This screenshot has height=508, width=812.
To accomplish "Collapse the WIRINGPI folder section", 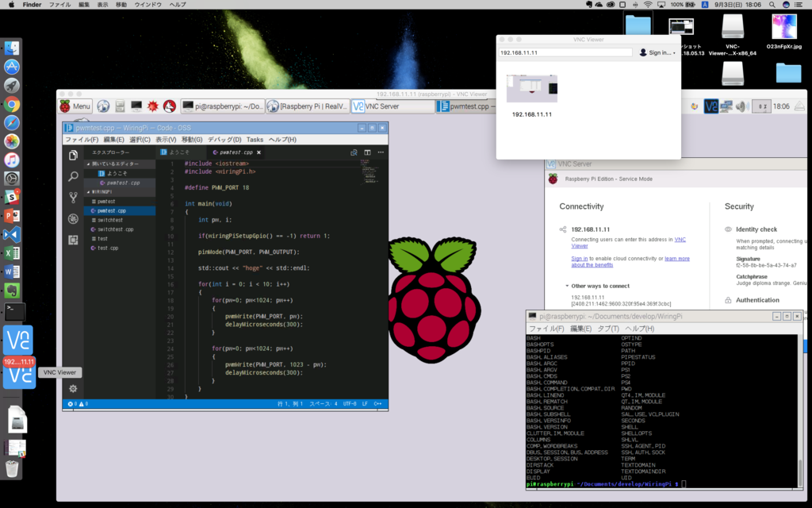I will pyautogui.click(x=120, y=192).
